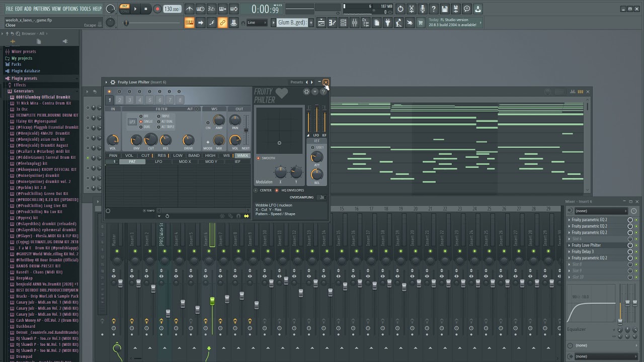
Task: Click the Play button in transport
Action: [135, 9]
